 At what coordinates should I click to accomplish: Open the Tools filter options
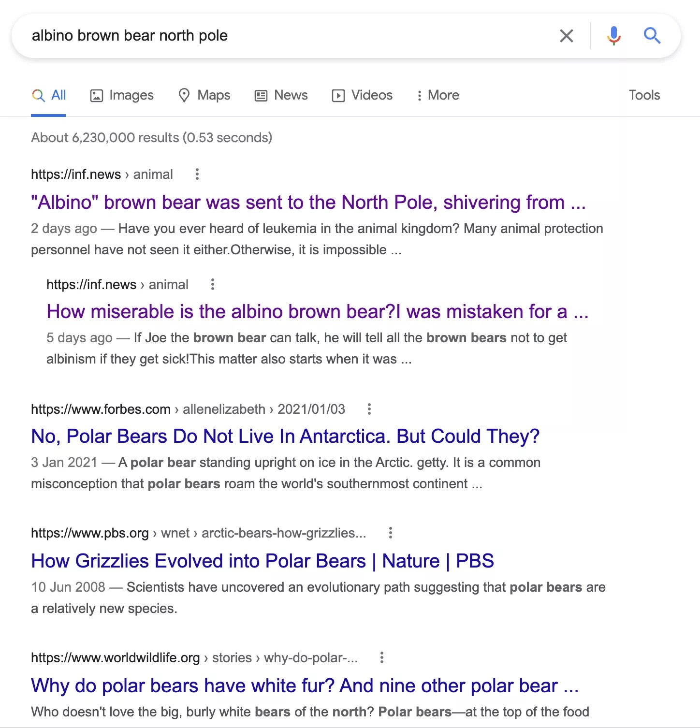644,95
